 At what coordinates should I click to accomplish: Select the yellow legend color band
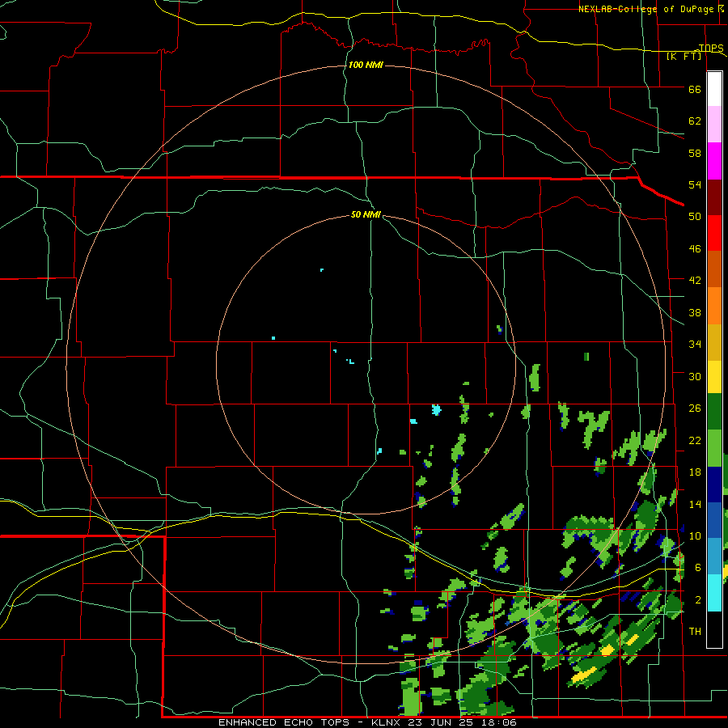(714, 378)
